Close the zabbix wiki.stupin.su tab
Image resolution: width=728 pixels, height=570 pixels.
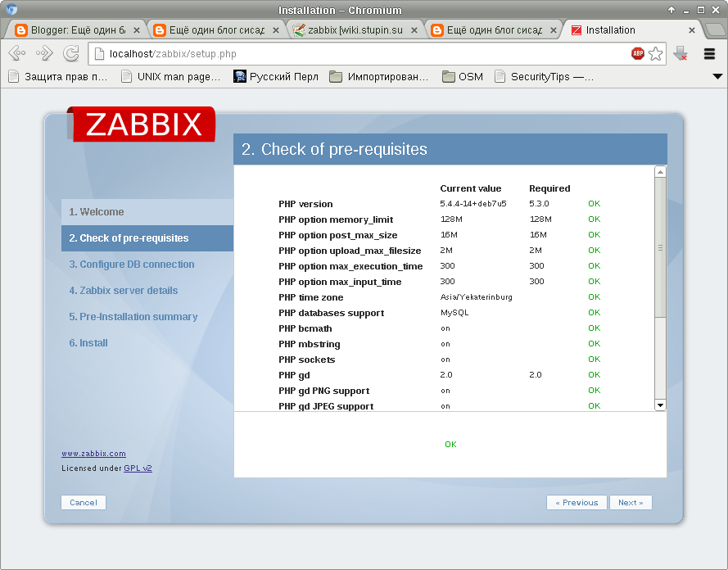414,30
